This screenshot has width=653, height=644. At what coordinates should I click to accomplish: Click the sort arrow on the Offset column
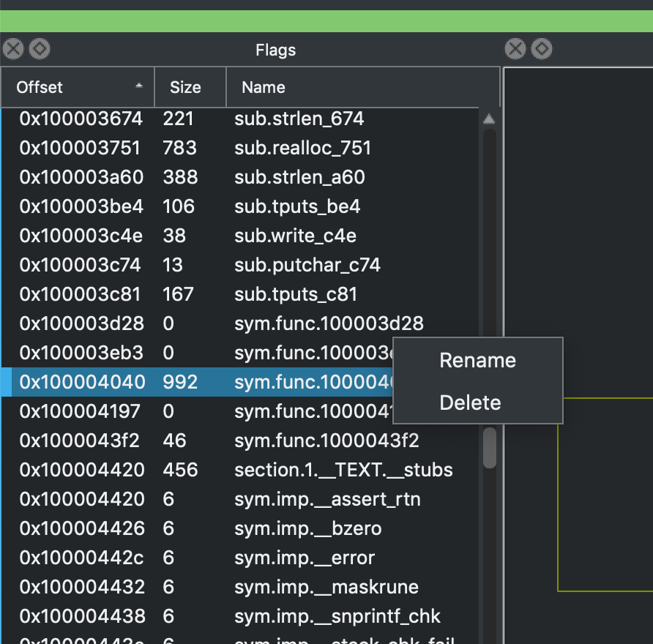pos(138,86)
